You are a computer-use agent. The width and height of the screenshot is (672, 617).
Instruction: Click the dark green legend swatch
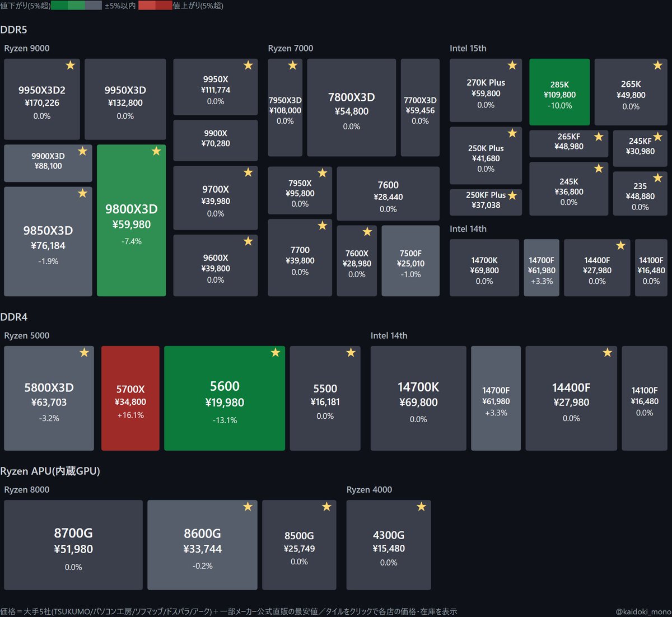[x=59, y=6]
